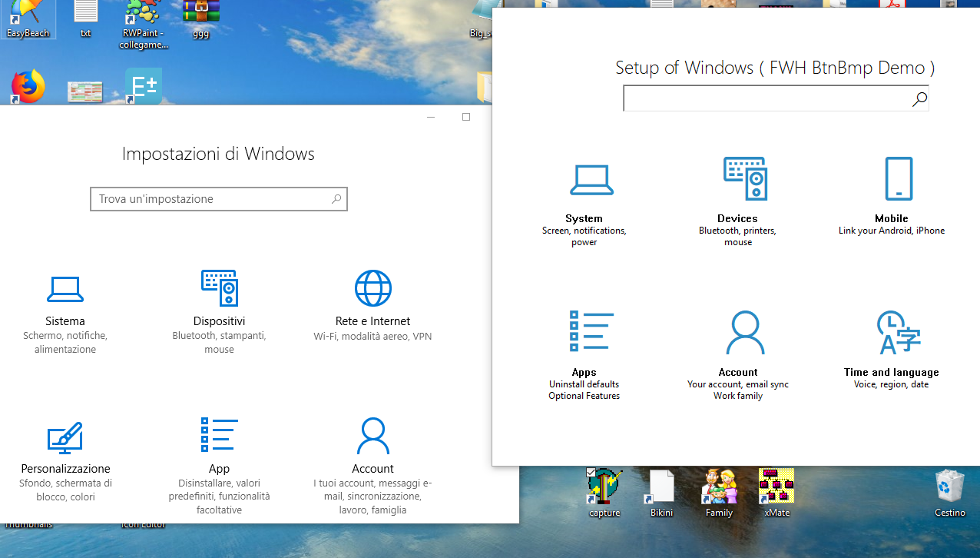This screenshot has height=558, width=980.
Task: Click Devices icon in Setup of Windows
Action: point(745,178)
